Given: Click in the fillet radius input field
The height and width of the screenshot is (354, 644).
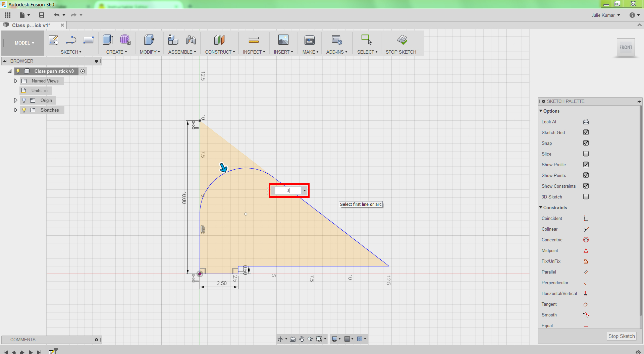Looking at the screenshot, I should point(288,190).
